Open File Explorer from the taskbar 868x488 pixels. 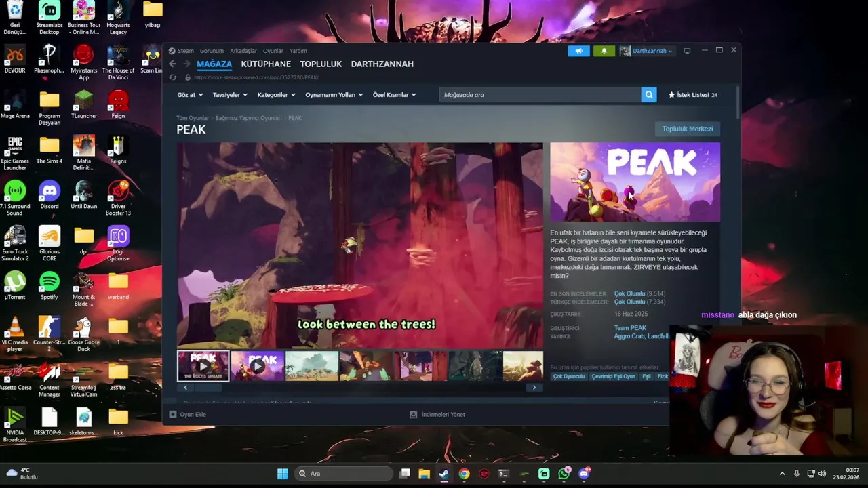(424, 474)
